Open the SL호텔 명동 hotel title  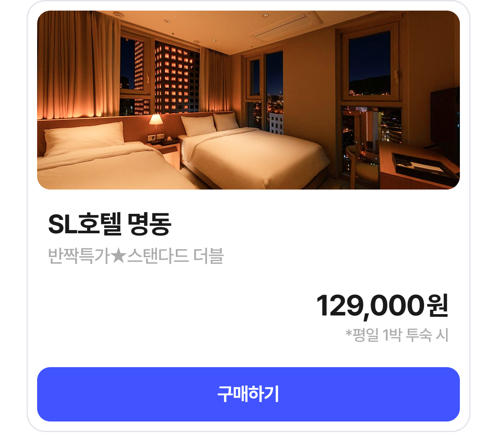click(110, 224)
